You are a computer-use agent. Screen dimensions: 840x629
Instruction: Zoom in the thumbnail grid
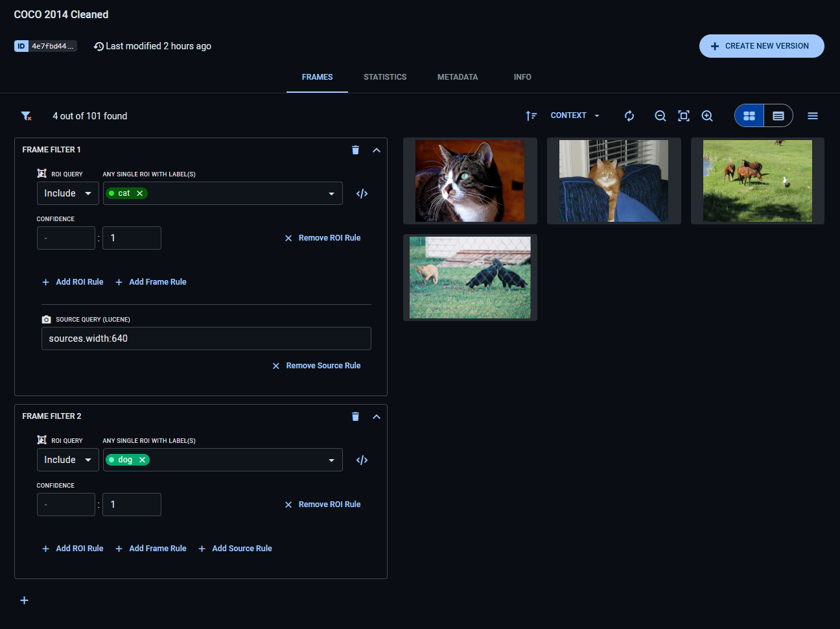click(707, 115)
